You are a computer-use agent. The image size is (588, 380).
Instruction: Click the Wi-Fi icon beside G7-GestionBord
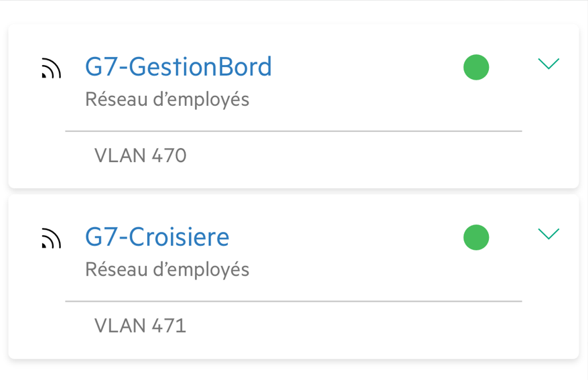pyautogui.click(x=51, y=68)
